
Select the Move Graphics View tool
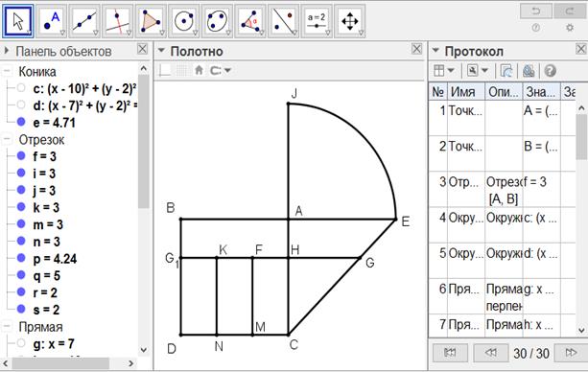349,21
